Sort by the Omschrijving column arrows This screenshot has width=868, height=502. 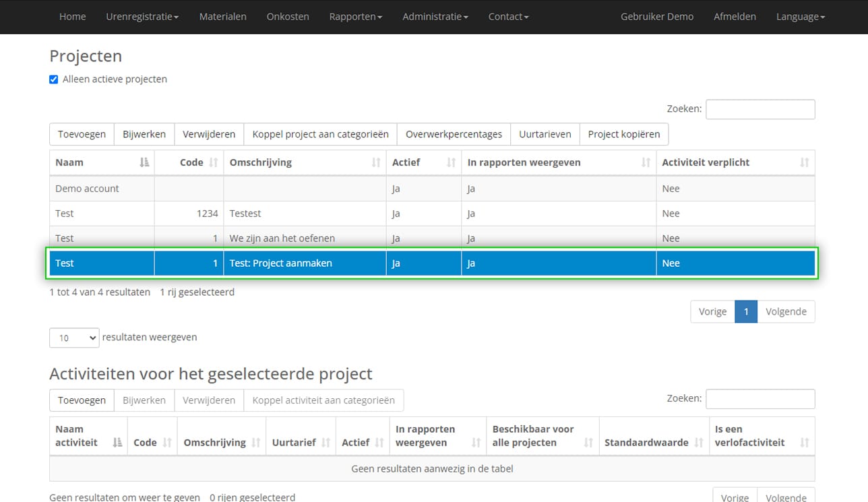click(375, 162)
